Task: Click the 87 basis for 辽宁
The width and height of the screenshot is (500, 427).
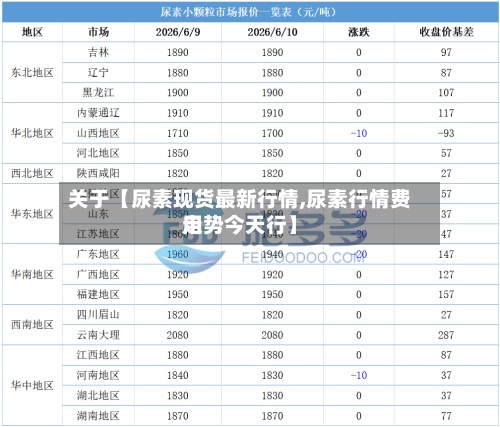Action: tap(446, 73)
